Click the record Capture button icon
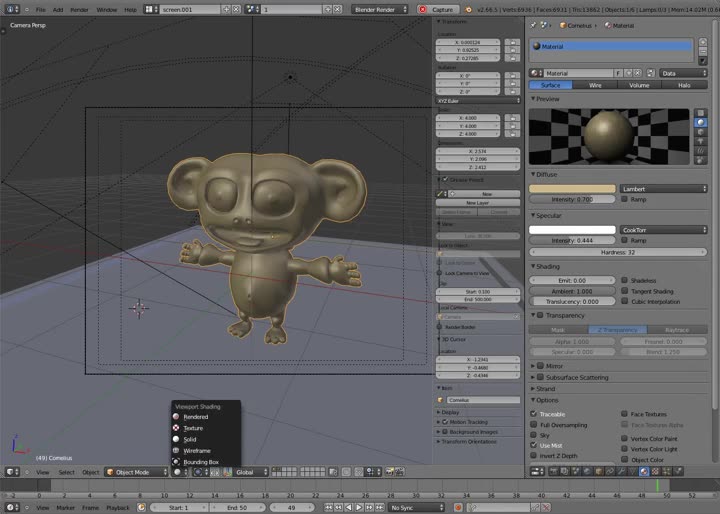The image size is (720, 514). coord(423,9)
